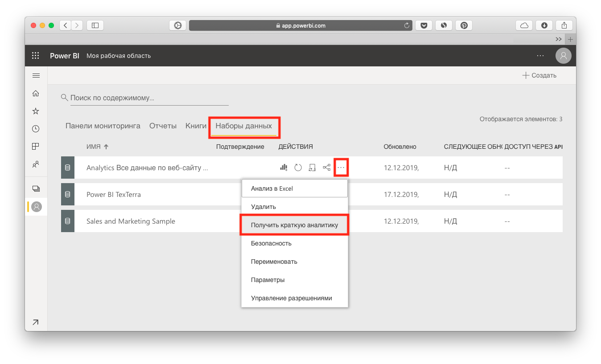Click the dataset icon of Sales and Marketing Sample

[x=68, y=221]
